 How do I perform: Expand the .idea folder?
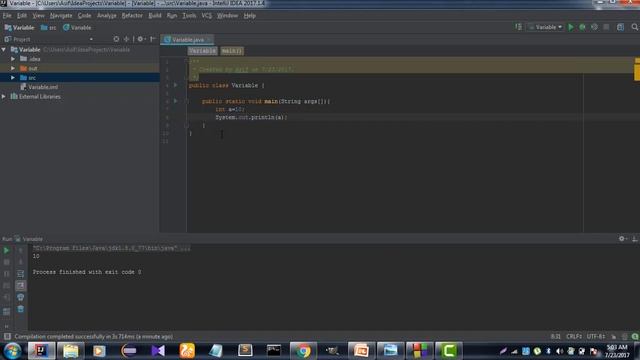(x=13, y=59)
